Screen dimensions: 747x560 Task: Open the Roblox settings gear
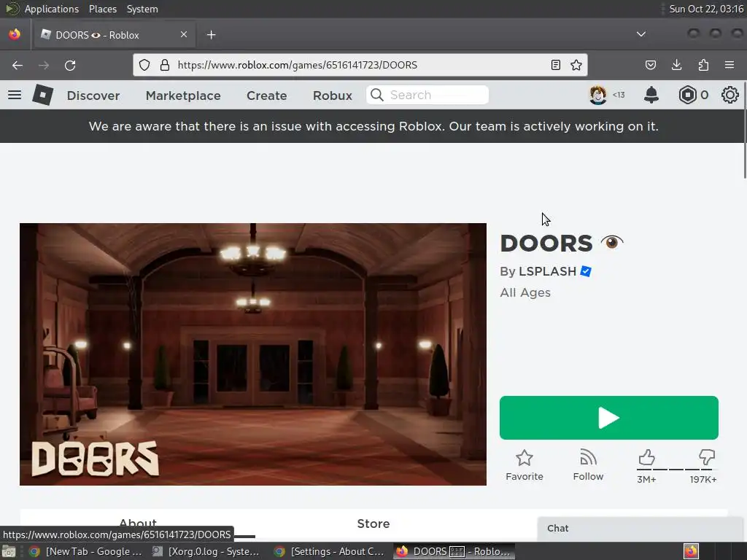[729, 95]
